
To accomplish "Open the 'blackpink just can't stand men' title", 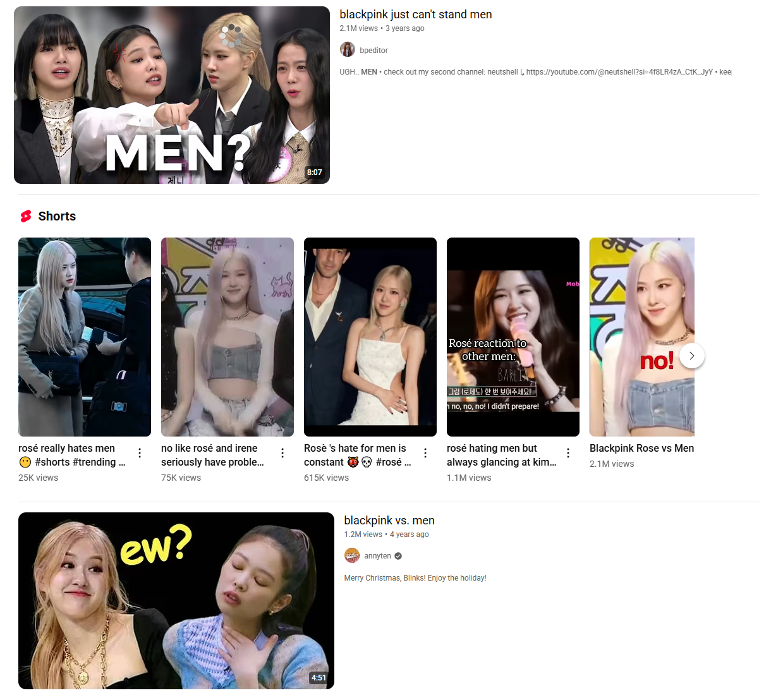I will pyautogui.click(x=415, y=15).
